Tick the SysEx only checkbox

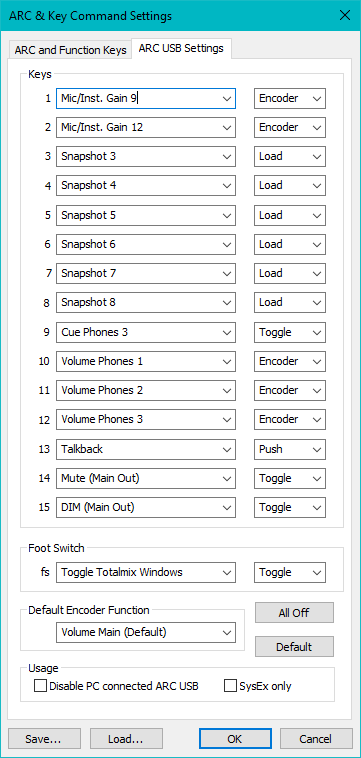(x=230, y=685)
